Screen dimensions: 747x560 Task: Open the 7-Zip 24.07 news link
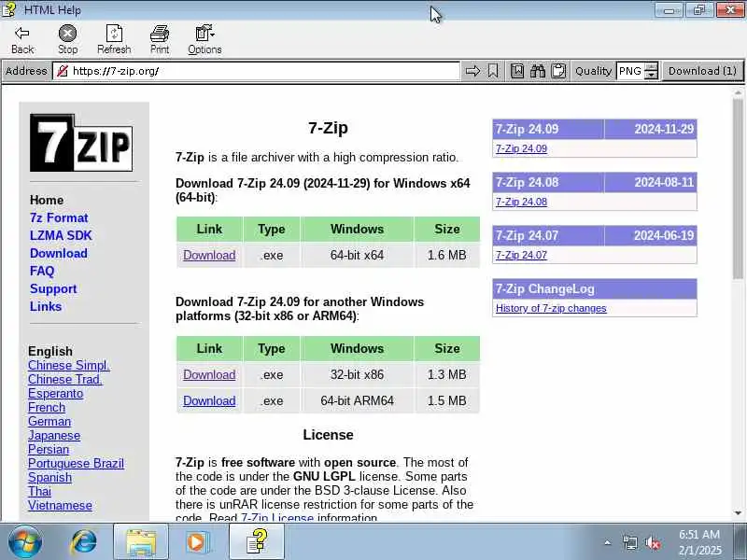[x=521, y=255]
